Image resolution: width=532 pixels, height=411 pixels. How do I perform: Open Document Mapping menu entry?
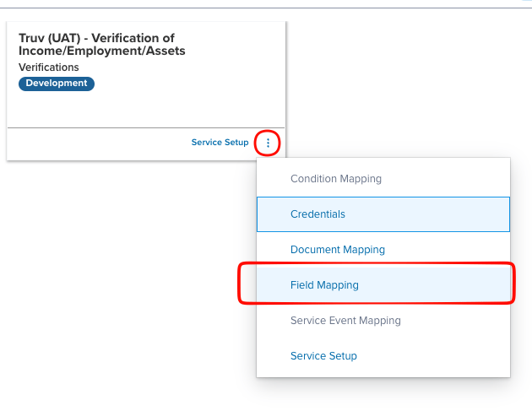point(383,250)
